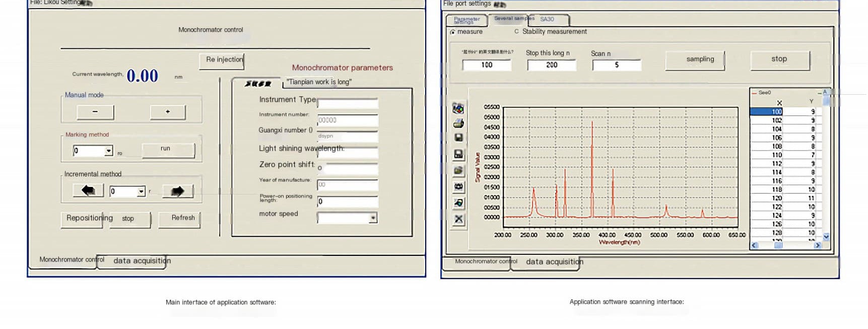Click horizontal scrollbar under the data table
The image size is (868, 329).
click(785, 245)
